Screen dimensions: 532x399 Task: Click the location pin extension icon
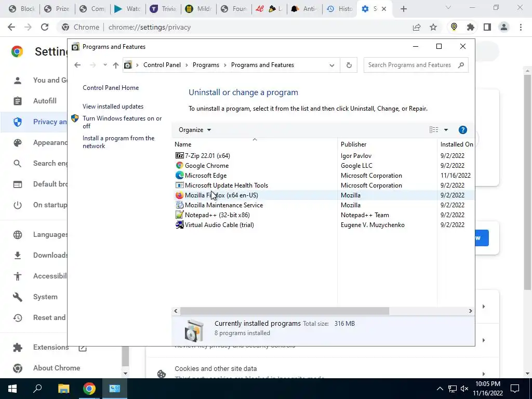click(x=454, y=27)
